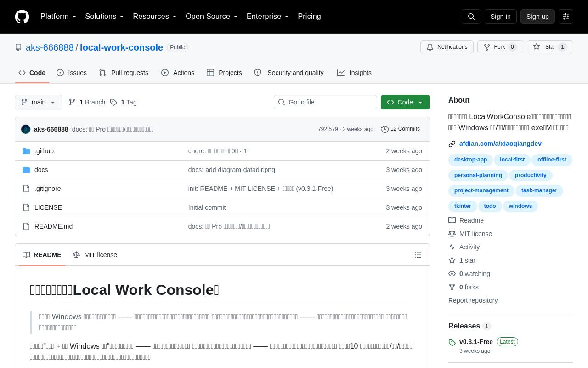This screenshot has width=588, height=368.
Task: Open the search magnifier icon
Action: tap(471, 17)
